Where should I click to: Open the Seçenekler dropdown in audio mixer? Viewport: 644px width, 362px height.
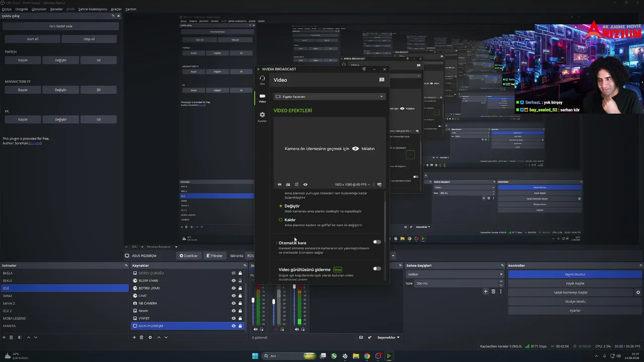[388, 337]
